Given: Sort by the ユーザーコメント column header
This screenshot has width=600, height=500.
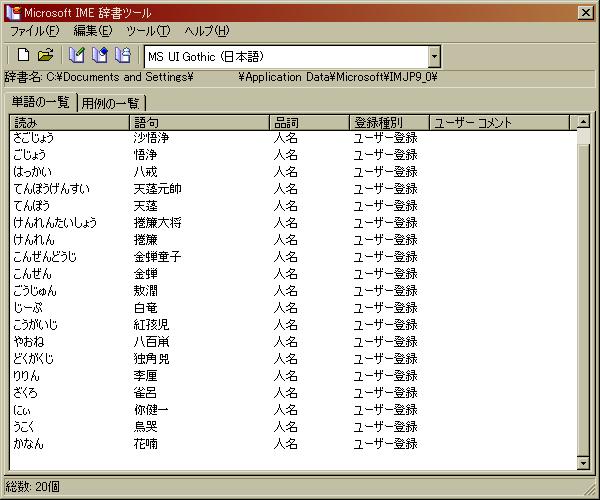Looking at the screenshot, I should point(499,123).
